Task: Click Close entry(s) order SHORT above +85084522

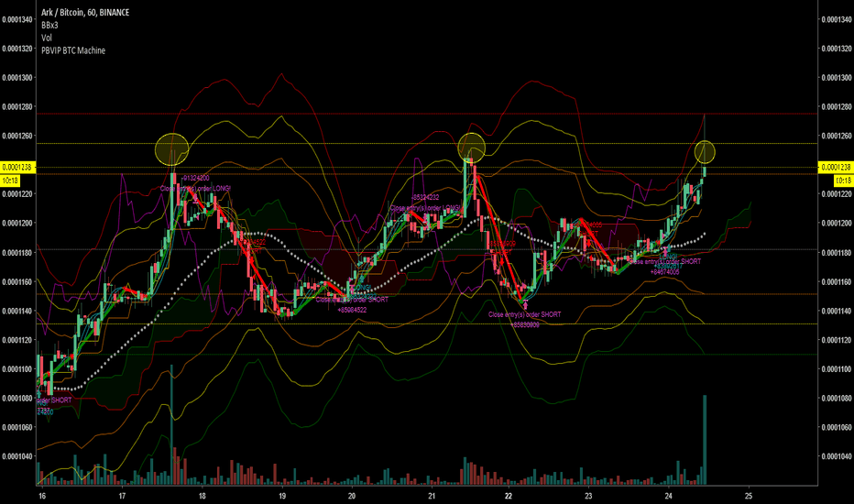Action: tap(352, 299)
